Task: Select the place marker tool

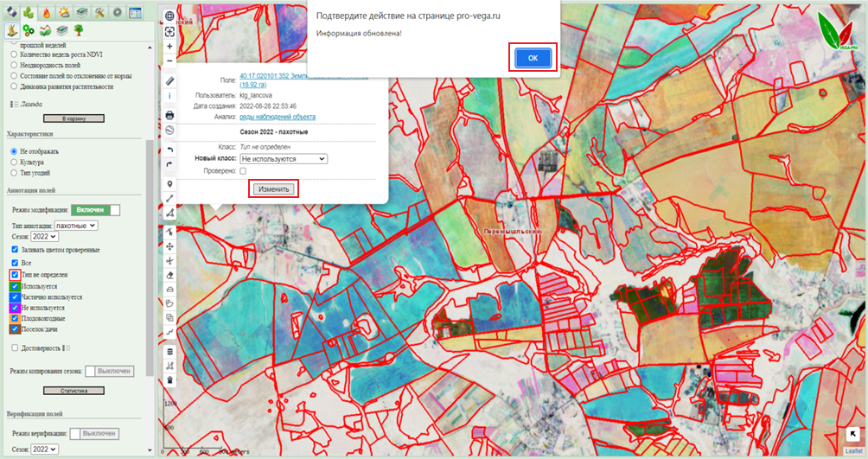Action: [x=169, y=183]
